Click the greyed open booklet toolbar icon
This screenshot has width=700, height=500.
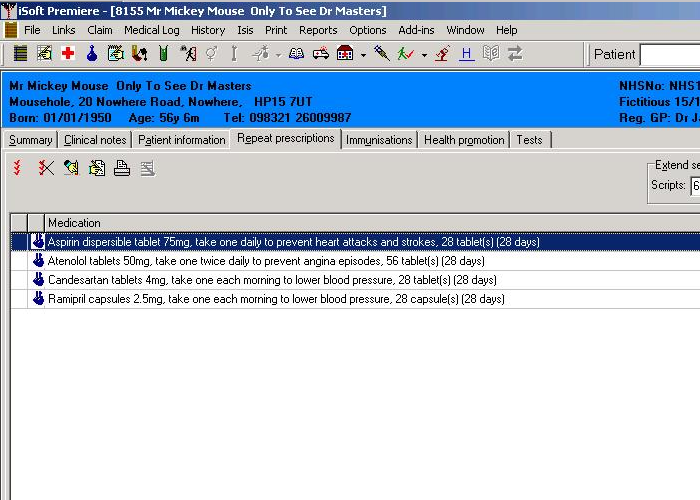491,54
